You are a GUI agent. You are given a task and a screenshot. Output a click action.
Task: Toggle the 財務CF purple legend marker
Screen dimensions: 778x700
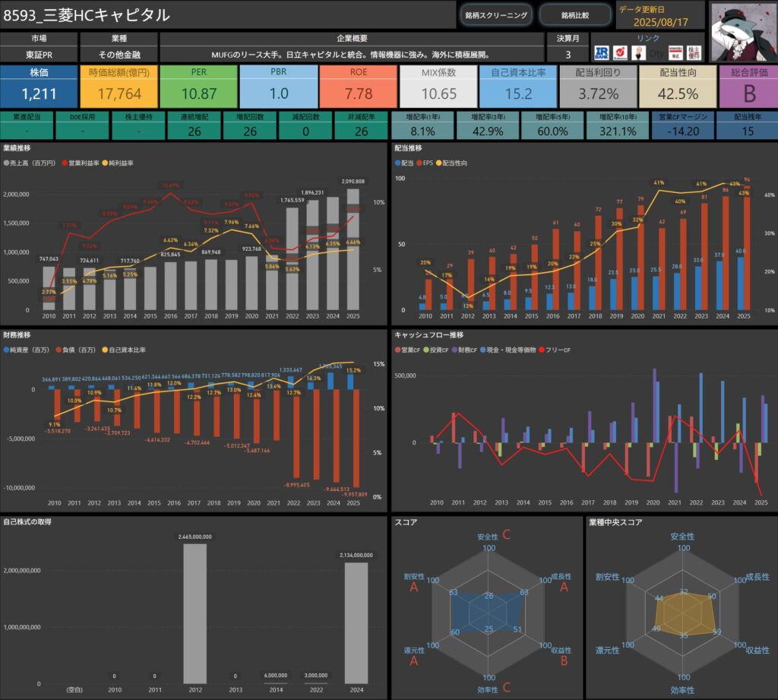[x=454, y=350]
